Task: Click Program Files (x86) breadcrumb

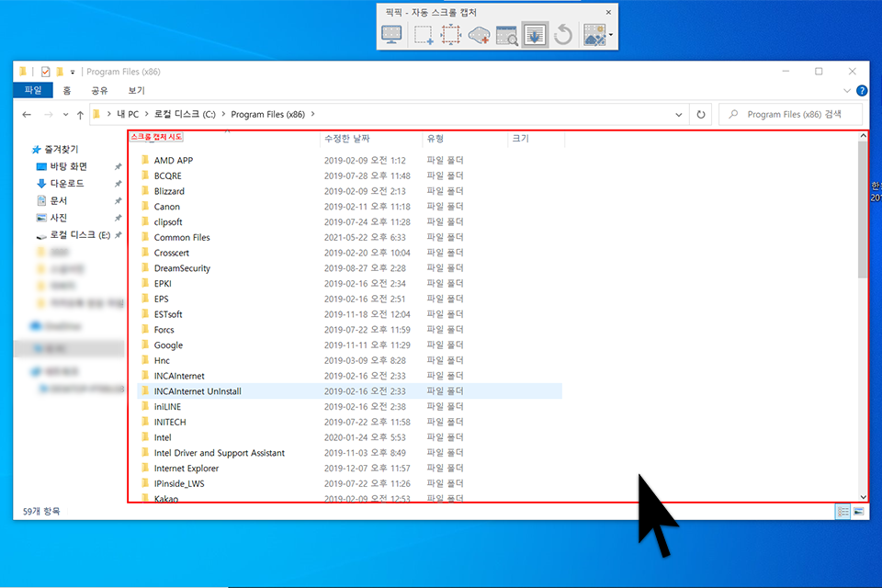Action: pyautogui.click(x=267, y=114)
